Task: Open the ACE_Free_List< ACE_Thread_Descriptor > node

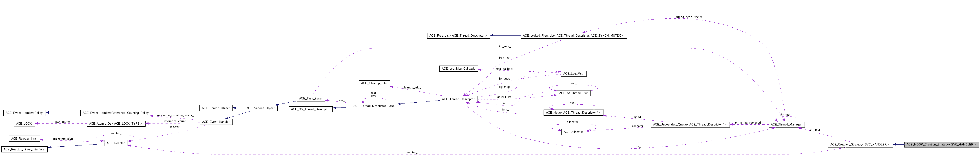Action: coord(458,36)
